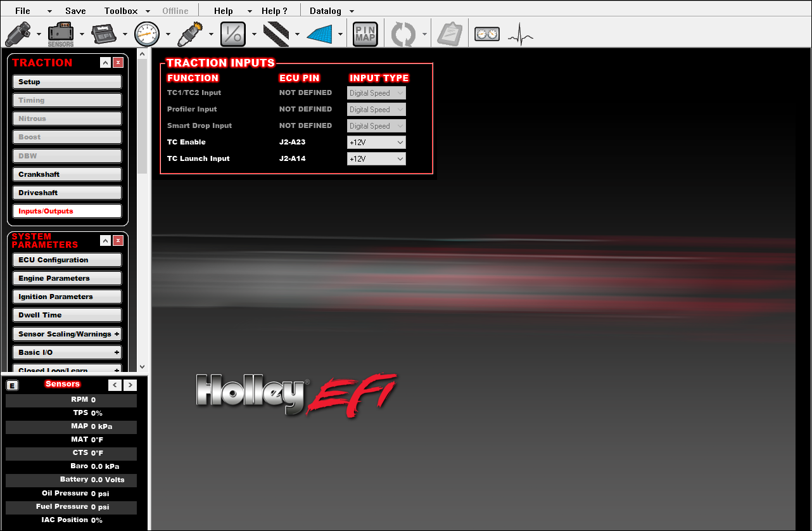Open the Crankshaft settings in the Traction panel
The width and height of the screenshot is (812, 531).
click(x=67, y=174)
